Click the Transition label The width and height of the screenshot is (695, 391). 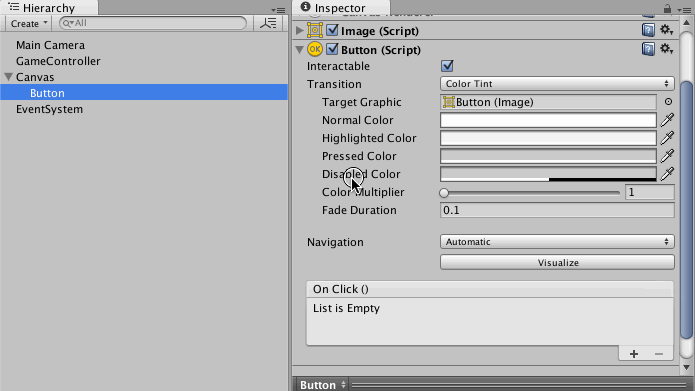pyautogui.click(x=334, y=84)
